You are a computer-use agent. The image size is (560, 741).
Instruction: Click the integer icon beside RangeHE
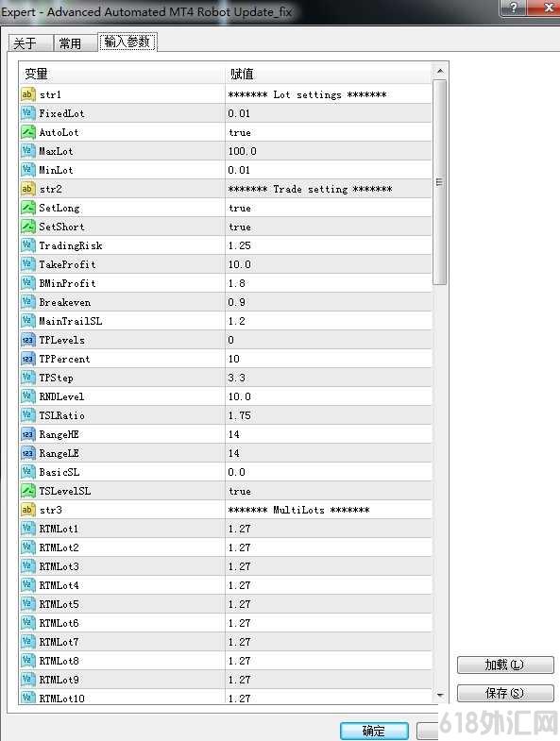(x=28, y=434)
